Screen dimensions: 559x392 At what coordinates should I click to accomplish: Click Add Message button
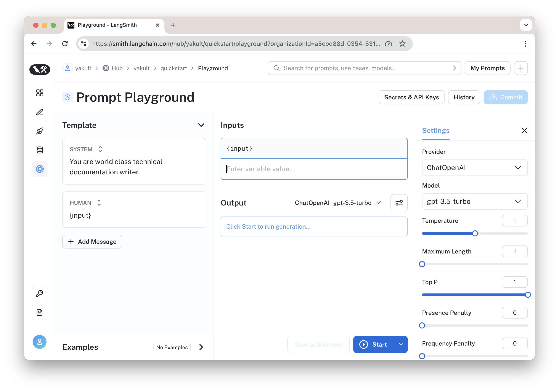tap(92, 242)
